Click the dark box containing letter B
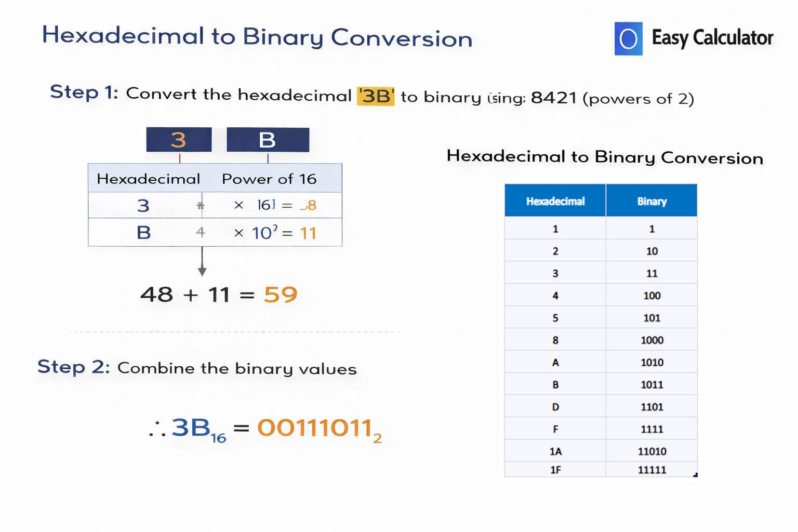Screen dimensions: 798x532 click(x=268, y=139)
